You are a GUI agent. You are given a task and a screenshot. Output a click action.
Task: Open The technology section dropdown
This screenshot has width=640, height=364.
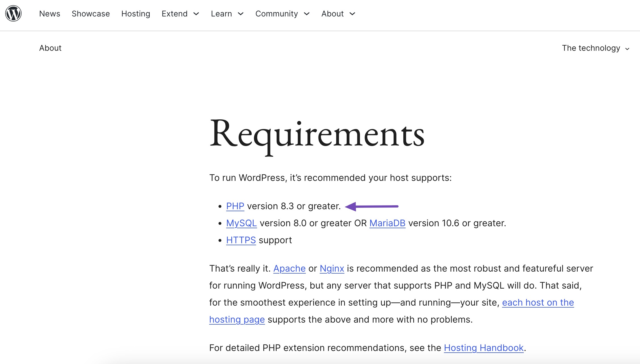point(596,48)
